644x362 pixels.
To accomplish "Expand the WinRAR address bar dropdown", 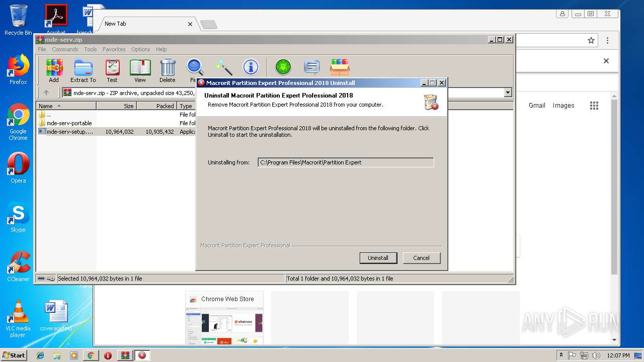I will pos(508,93).
